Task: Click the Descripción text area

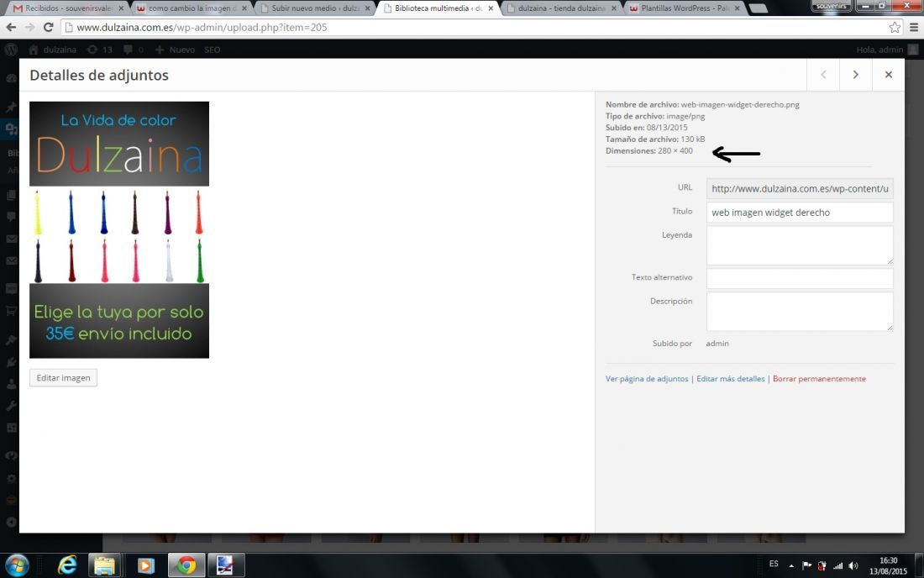Action: pyautogui.click(x=800, y=312)
